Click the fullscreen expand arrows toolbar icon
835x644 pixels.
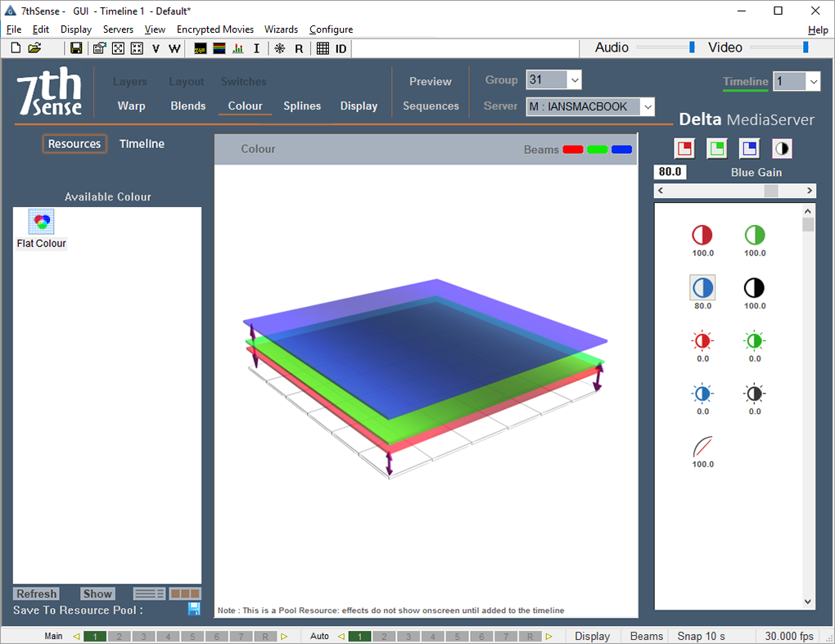[118, 49]
